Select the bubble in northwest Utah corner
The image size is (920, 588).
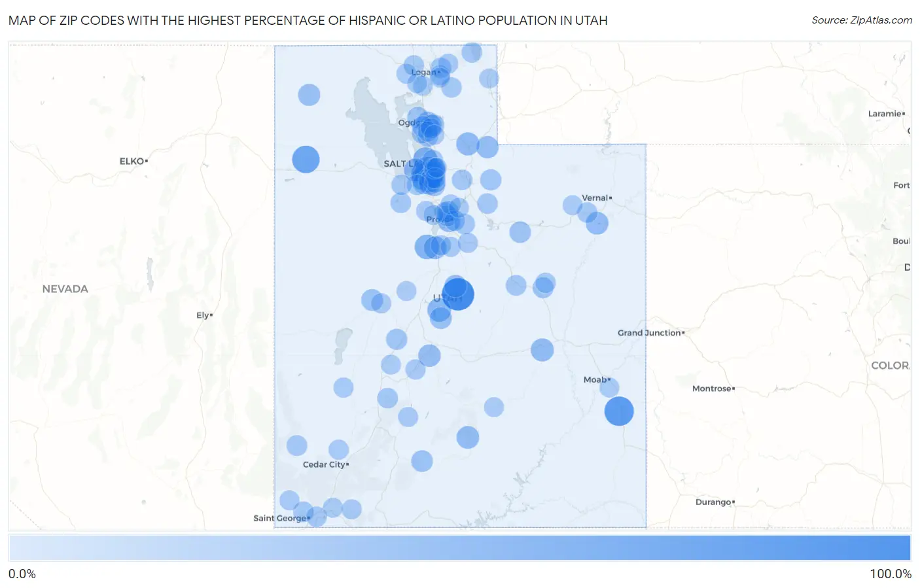[x=309, y=95]
